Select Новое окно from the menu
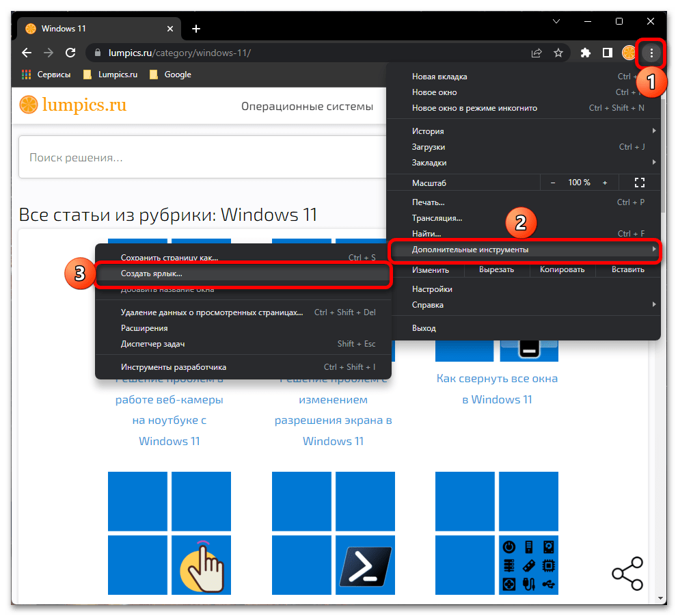 524,92
